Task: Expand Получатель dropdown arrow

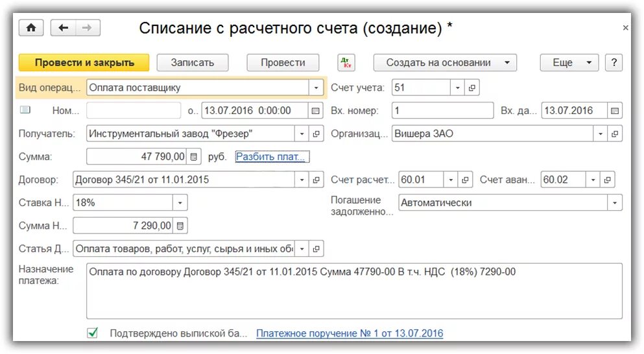Action: pyautogui.click(x=302, y=134)
